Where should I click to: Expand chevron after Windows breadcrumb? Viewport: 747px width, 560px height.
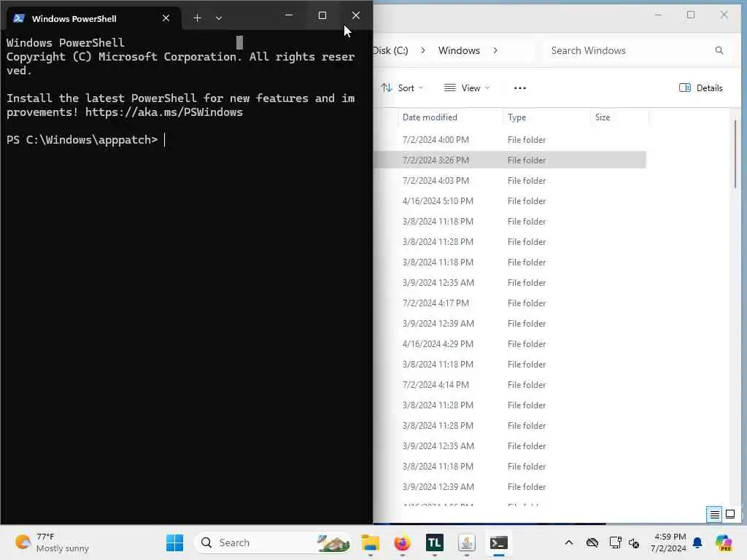(x=495, y=50)
